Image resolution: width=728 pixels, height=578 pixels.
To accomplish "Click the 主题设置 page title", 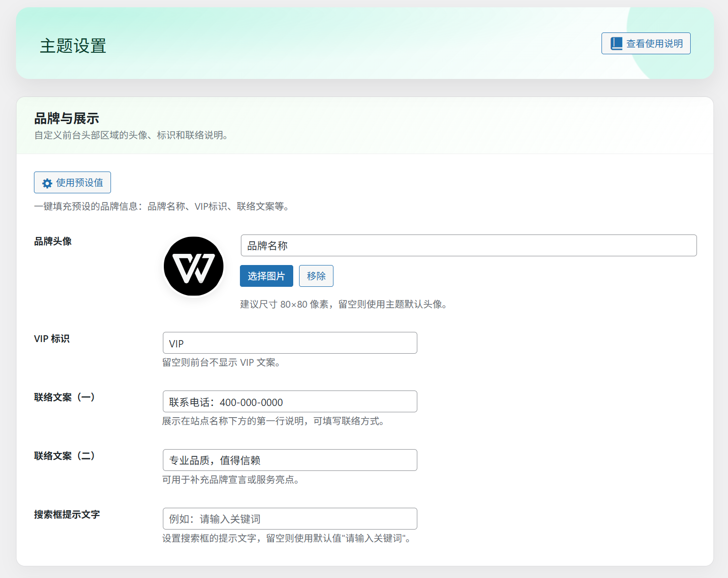I will (x=73, y=46).
